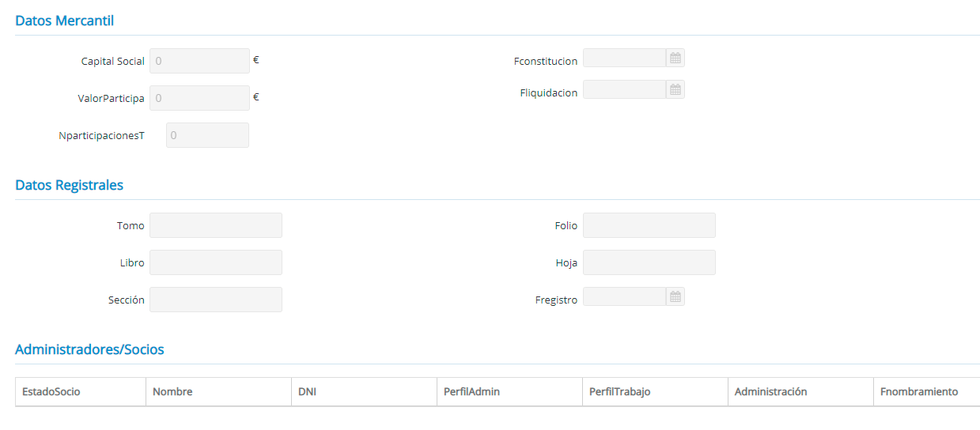Click the DNI column header
This screenshot has width=980, height=430.
click(x=308, y=392)
